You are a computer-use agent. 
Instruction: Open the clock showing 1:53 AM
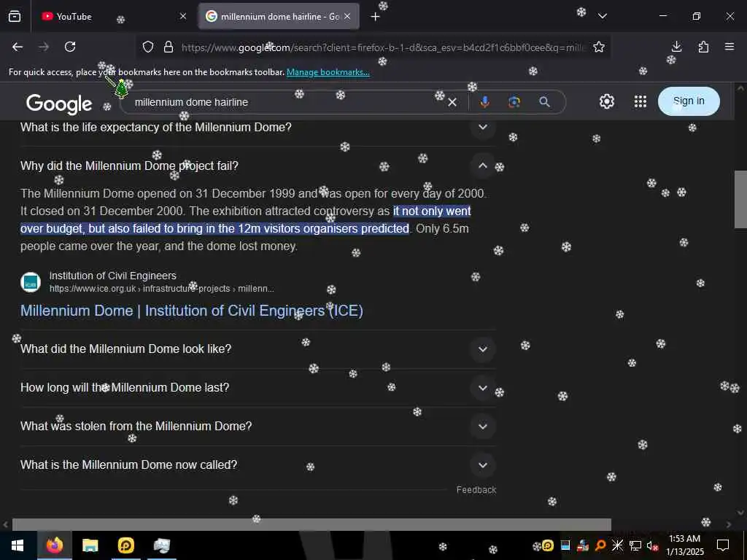(x=684, y=545)
